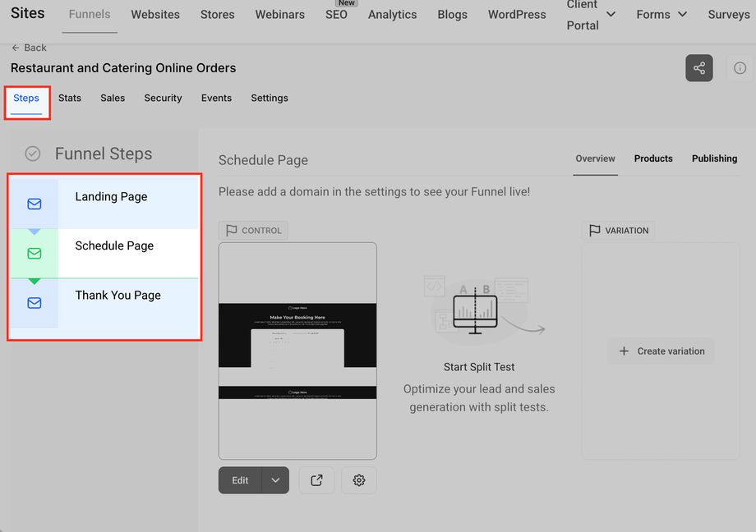The image size is (756, 532).
Task: Expand the Edit button dropdown arrow
Action: [275, 480]
